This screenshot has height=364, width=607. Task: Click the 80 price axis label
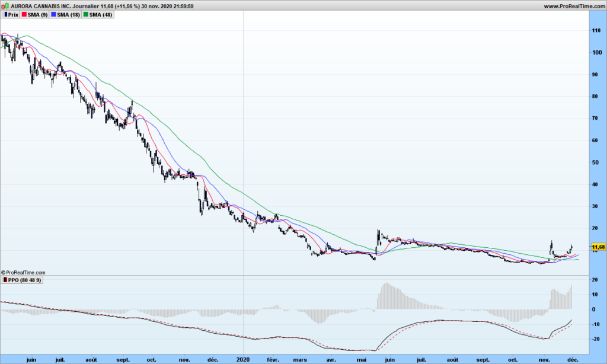(x=595, y=97)
